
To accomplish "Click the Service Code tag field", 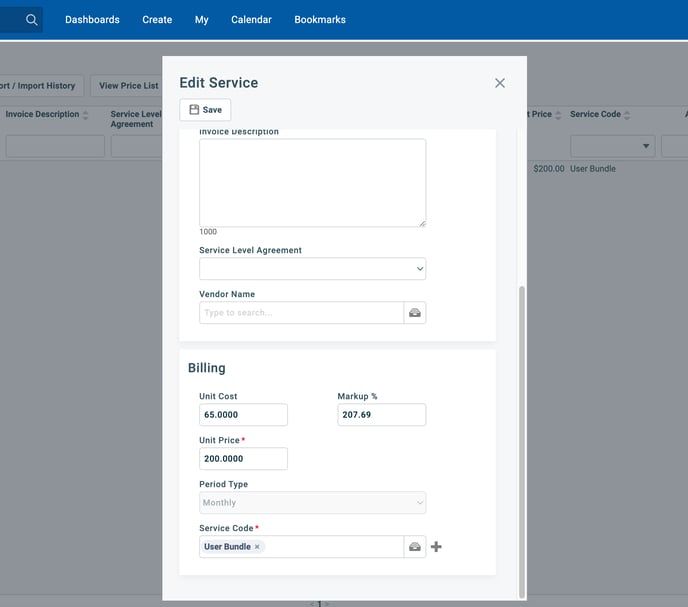I will [x=301, y=546].
